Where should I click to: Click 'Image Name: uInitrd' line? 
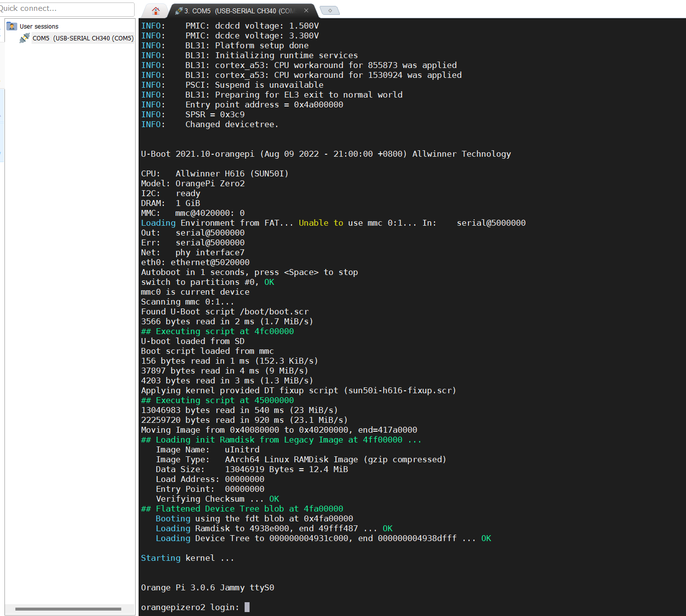point(208,449)
